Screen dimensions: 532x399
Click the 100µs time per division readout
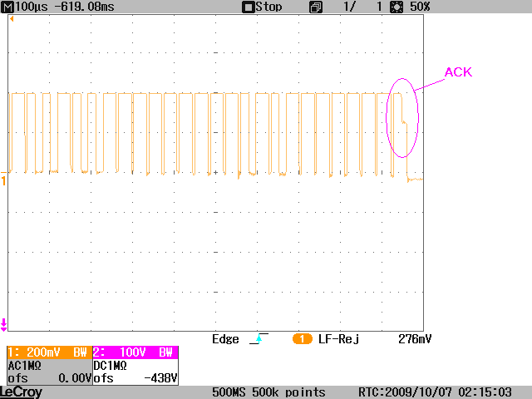[31, 7]
